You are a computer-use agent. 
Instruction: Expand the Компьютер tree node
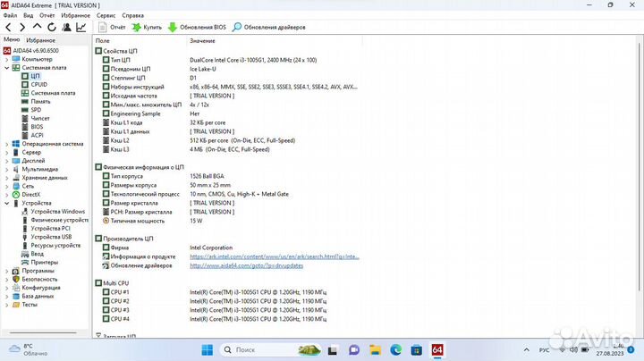click(6, 59)
